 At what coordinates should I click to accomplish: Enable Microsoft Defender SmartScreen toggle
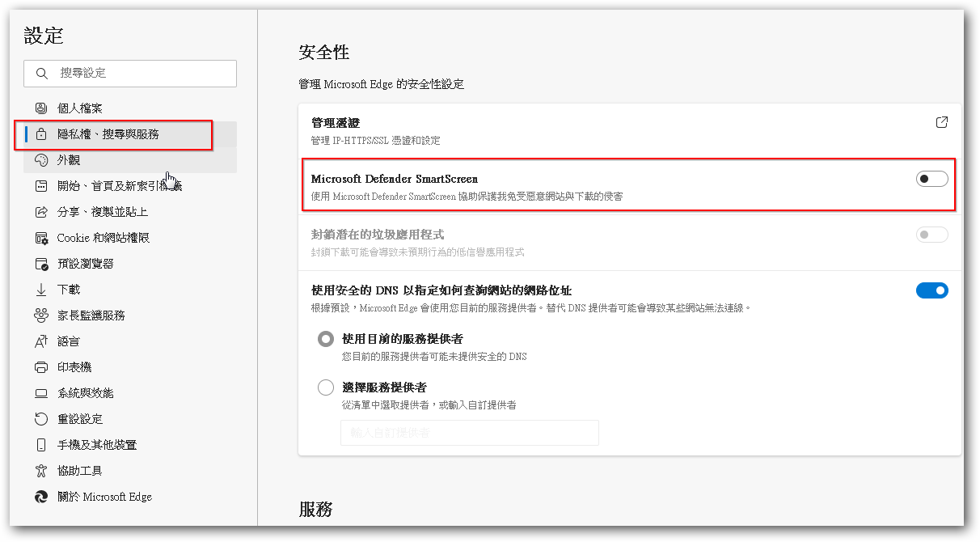[931, 179]
